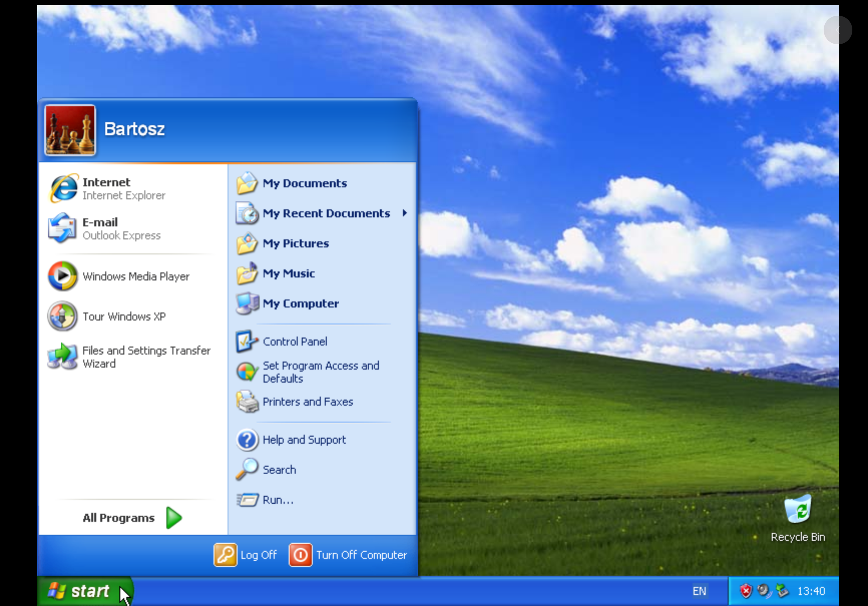868x606 pixels.
Task: Click the Bartosz chess user picture
Action: 70,130
